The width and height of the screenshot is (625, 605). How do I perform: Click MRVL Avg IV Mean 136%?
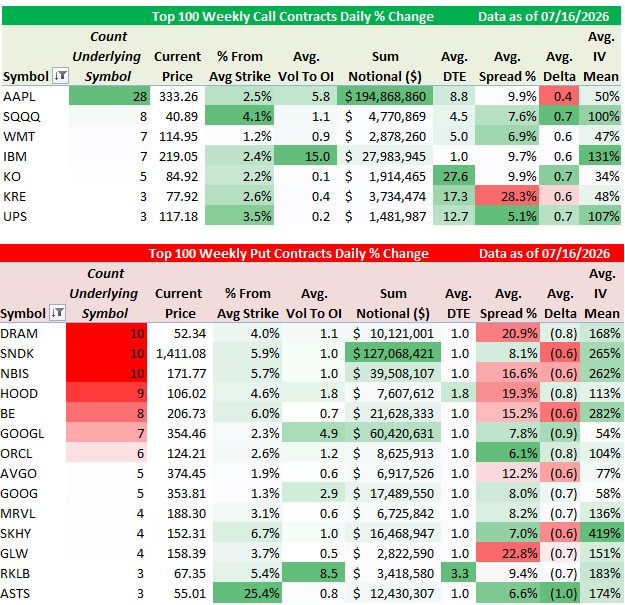601,513
